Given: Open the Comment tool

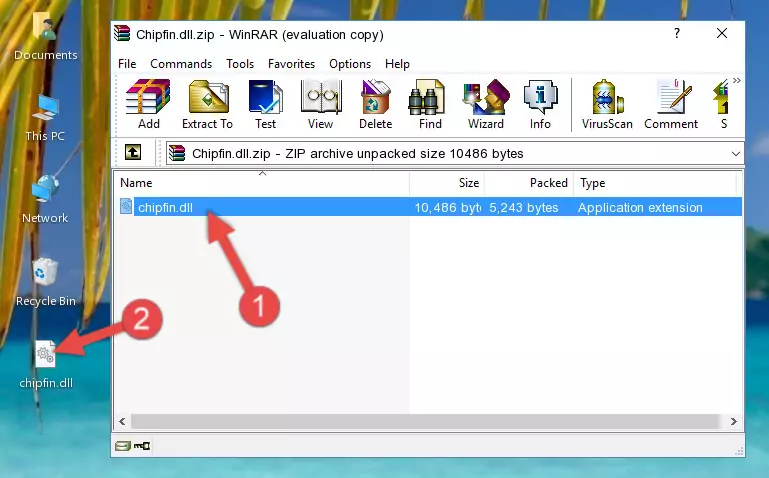Looking at the screenshot, I should tap(671, 104).
